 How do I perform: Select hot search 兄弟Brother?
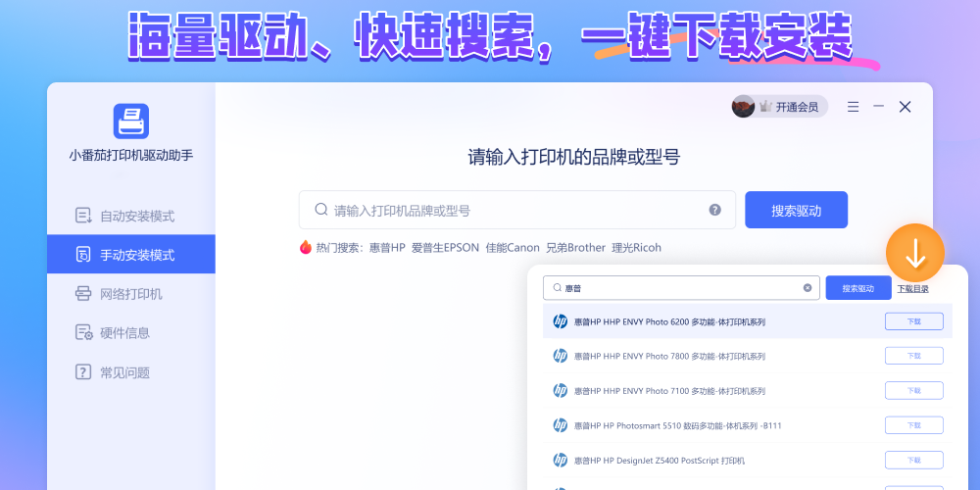(x=575, y=248)
